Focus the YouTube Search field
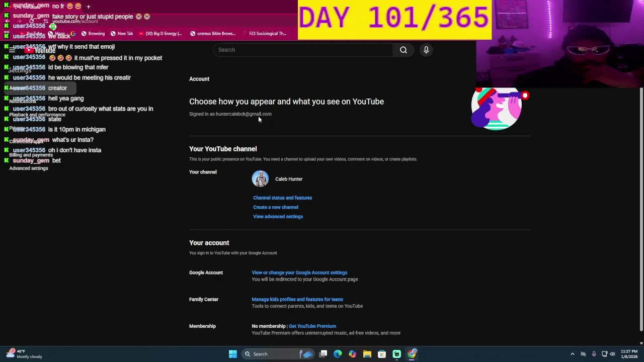This screenshot has height=362, width=644. click(303, 50)
